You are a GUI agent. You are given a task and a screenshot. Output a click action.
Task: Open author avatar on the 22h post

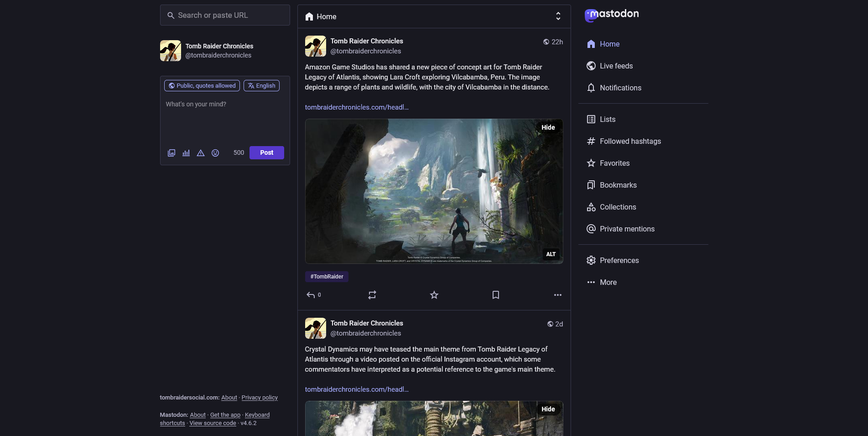point(316,46)
